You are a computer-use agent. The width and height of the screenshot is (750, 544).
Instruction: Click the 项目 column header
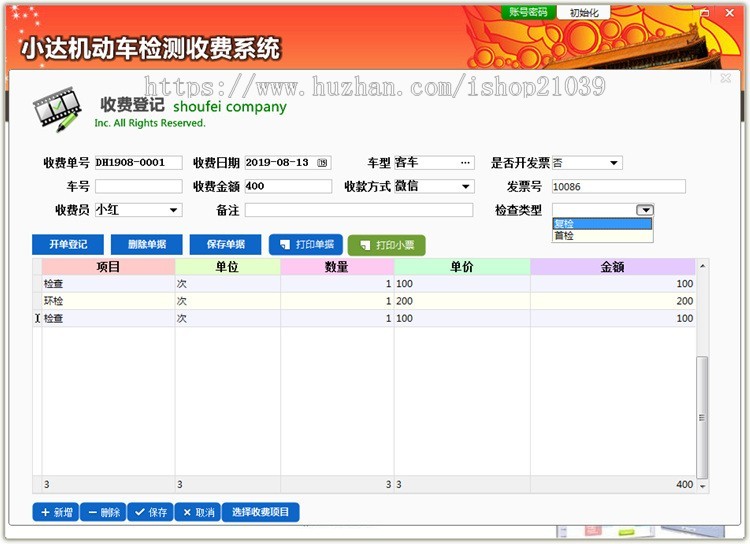(x=109, y=266)
